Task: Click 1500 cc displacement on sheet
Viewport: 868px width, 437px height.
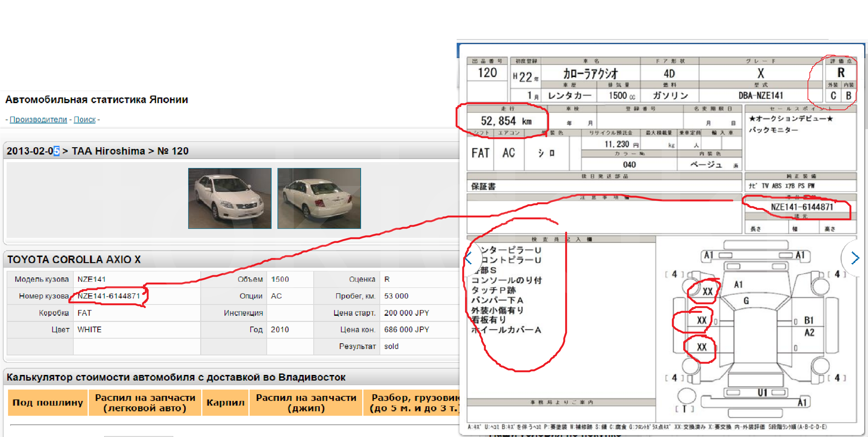Action: [622, 96]
